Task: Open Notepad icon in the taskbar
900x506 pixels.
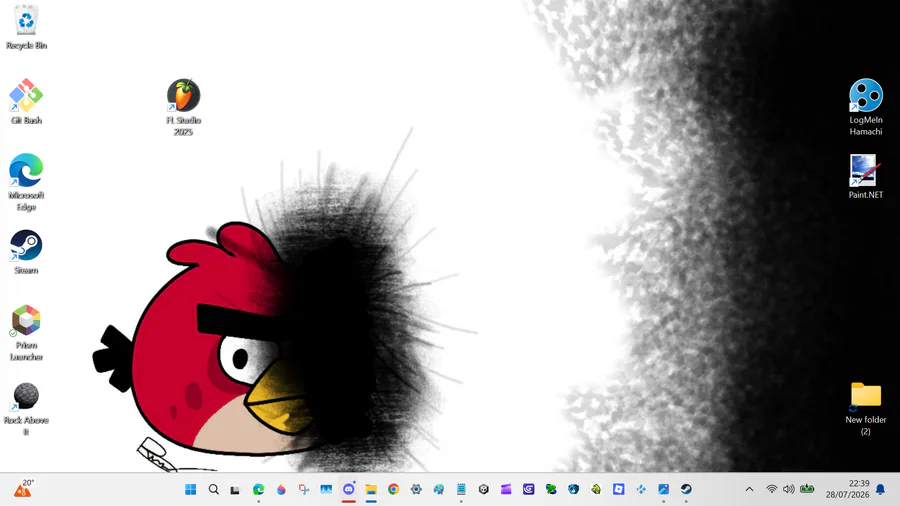Action: coord(461,489)
